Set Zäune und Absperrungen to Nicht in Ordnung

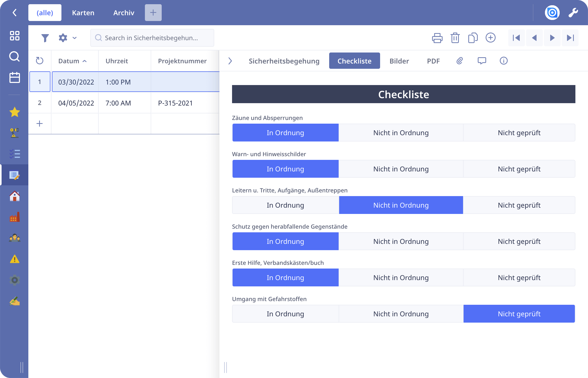click(x=401, y=133)
